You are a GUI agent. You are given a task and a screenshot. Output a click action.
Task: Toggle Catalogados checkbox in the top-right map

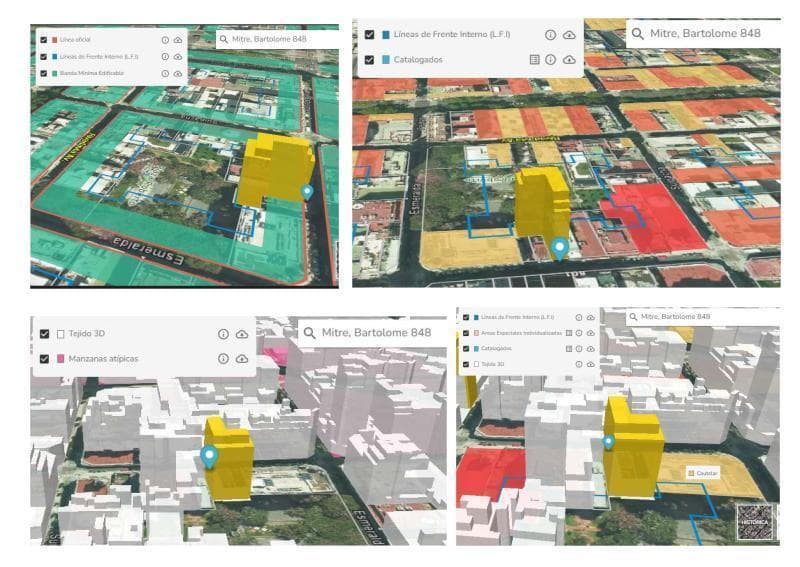(370, 60)
